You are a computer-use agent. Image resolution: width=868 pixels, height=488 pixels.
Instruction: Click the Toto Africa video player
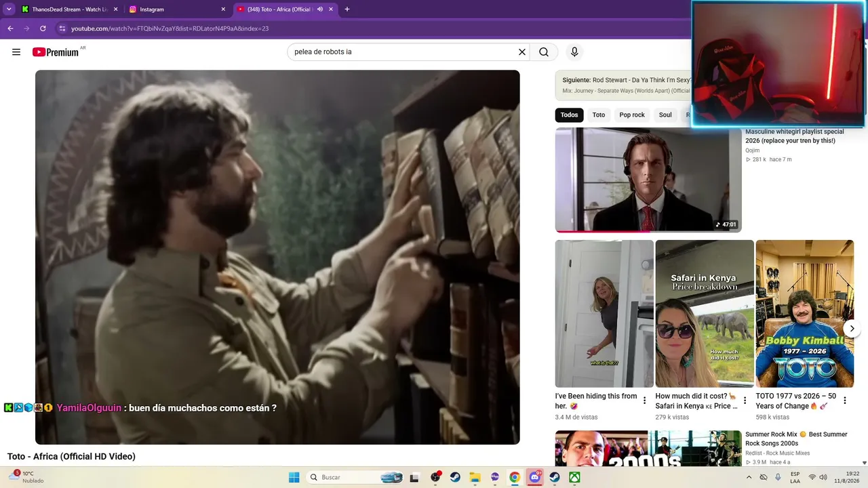tap(277, 257)
